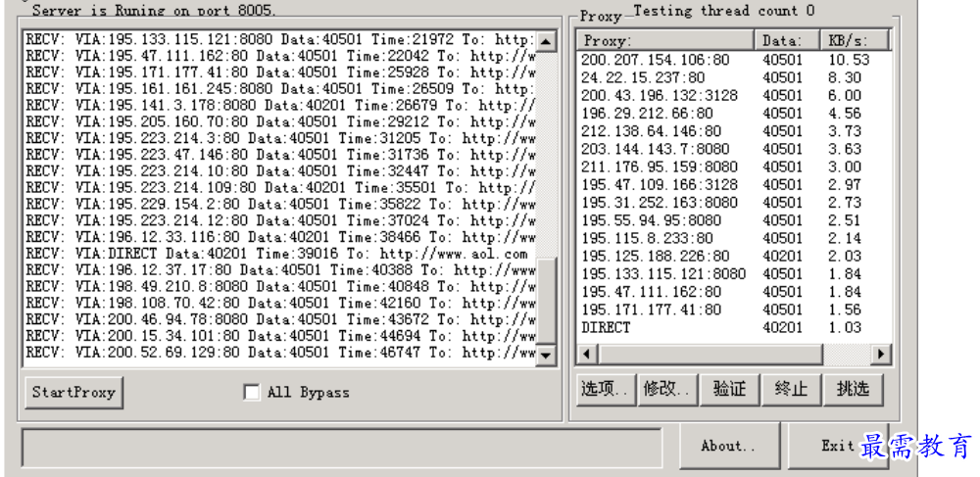Select proxy 211.176.95.159:8080 row
The height and width of the screenshot is (477, 980).
(x=734, y=167)
